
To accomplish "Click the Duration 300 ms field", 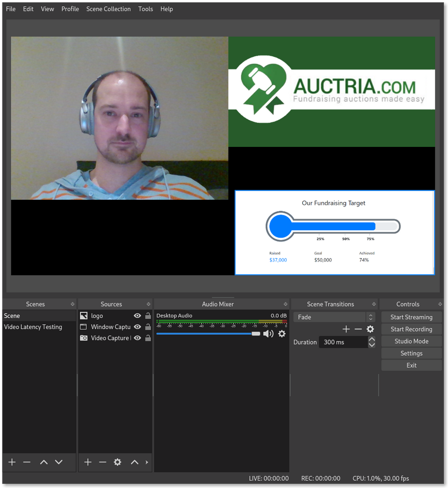I will [343, 342].
